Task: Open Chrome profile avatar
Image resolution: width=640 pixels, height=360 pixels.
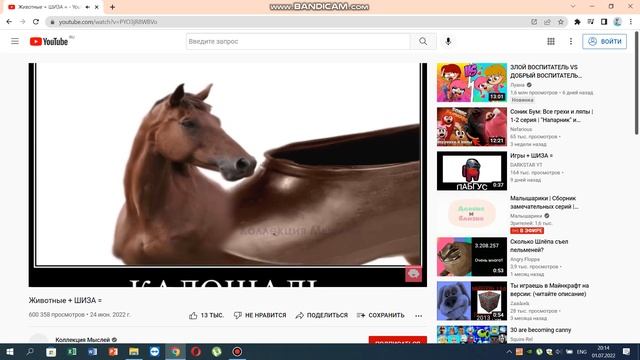Action: (x=618, y=22)
